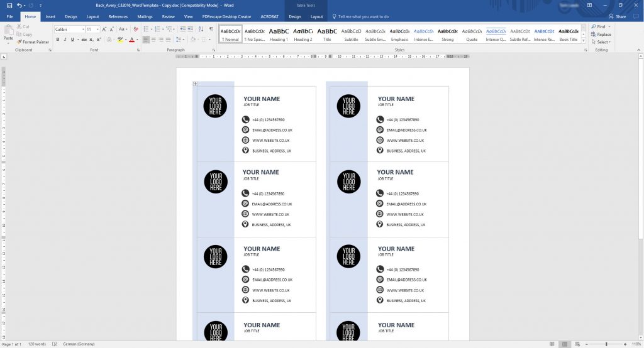Viewport: 644px width, 348px height.
Task: Cut the selected content
Action: pos(23,26)
